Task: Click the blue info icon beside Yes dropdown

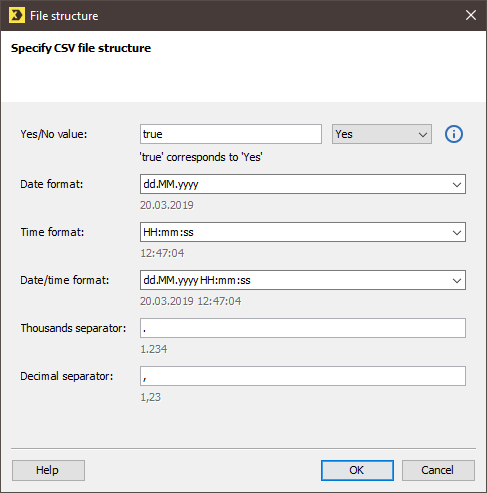Action: pos(454,134)
